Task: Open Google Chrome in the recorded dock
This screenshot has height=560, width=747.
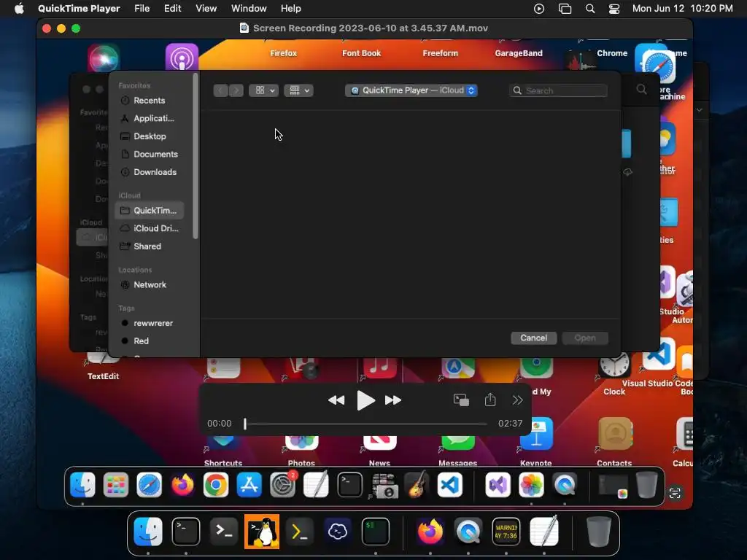Action: click(216, 485)
